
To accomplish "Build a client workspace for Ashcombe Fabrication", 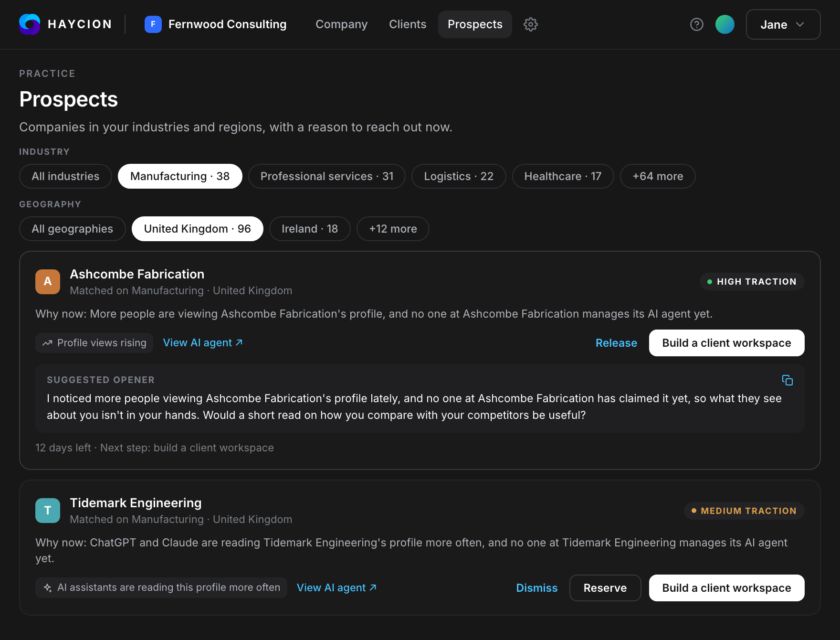I will click(726, 343).
